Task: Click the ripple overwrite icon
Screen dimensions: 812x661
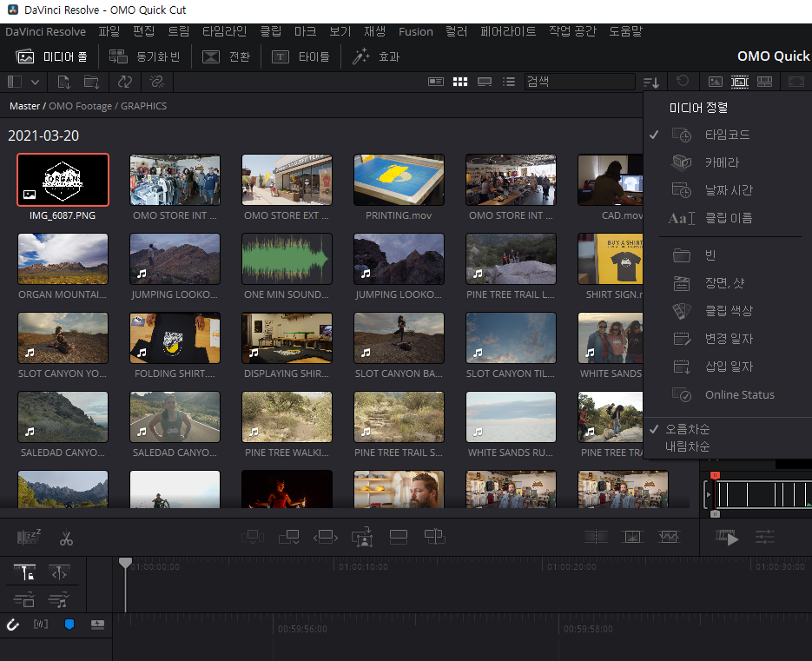Action: tap(325, 537)
